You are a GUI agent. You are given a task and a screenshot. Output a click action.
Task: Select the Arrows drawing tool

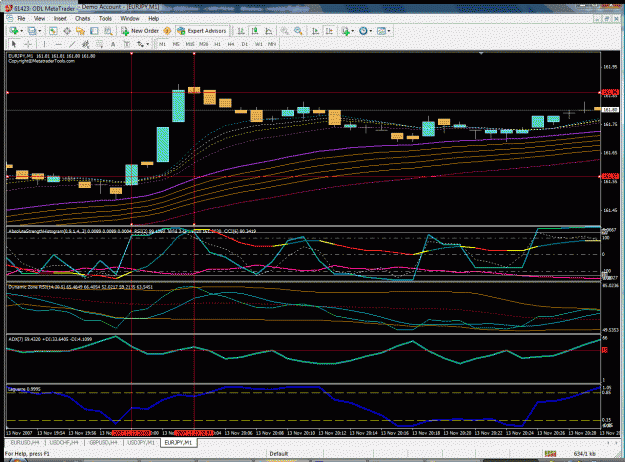pos(140,44)
